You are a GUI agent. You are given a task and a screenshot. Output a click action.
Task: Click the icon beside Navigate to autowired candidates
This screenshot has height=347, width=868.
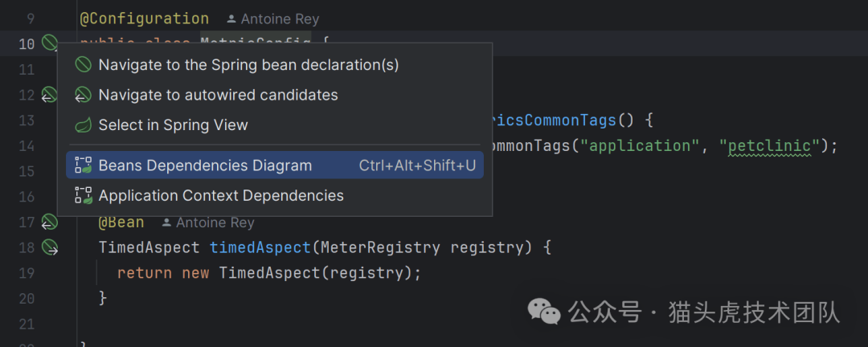(x=83, y=95)
